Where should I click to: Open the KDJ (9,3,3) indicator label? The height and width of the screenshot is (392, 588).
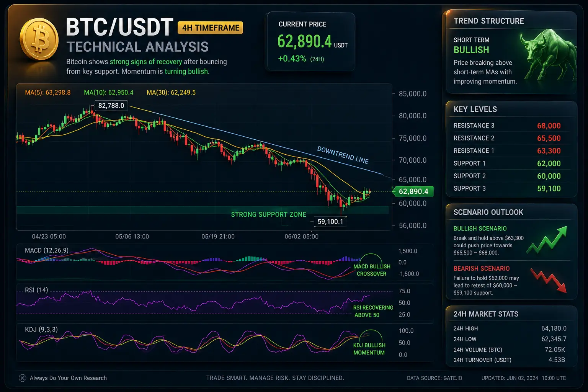point(41,329)
